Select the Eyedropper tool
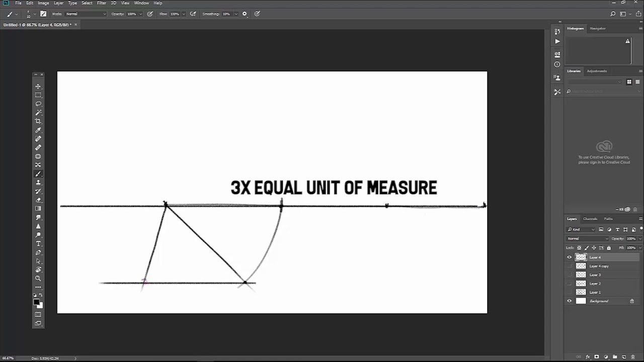The height and width of the screenshot is (362, 644). coord(38,130)
